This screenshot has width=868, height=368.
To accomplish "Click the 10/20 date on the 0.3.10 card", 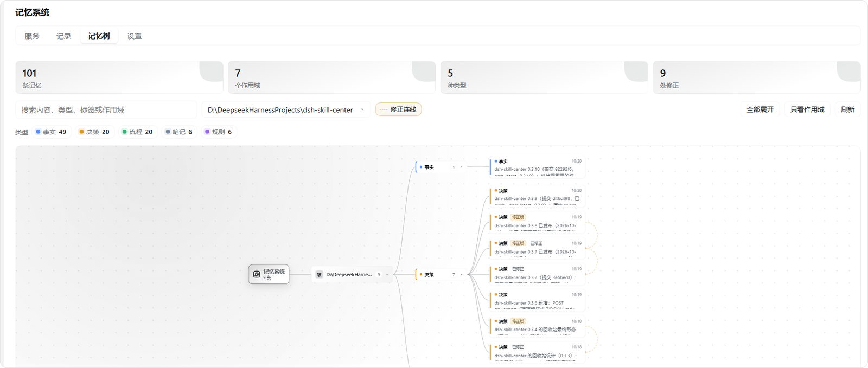I will pos(576,161).
